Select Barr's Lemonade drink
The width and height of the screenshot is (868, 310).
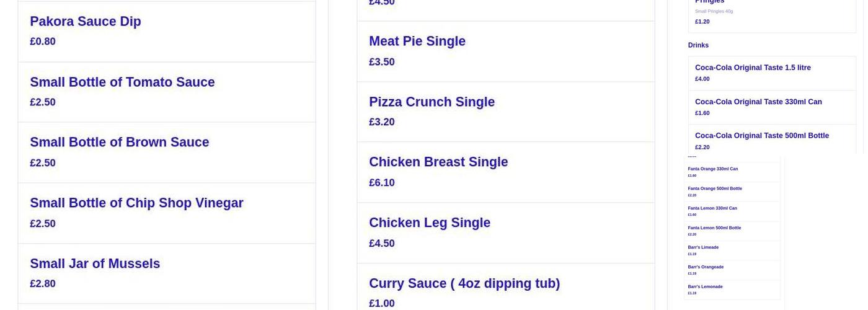[732, 290]
